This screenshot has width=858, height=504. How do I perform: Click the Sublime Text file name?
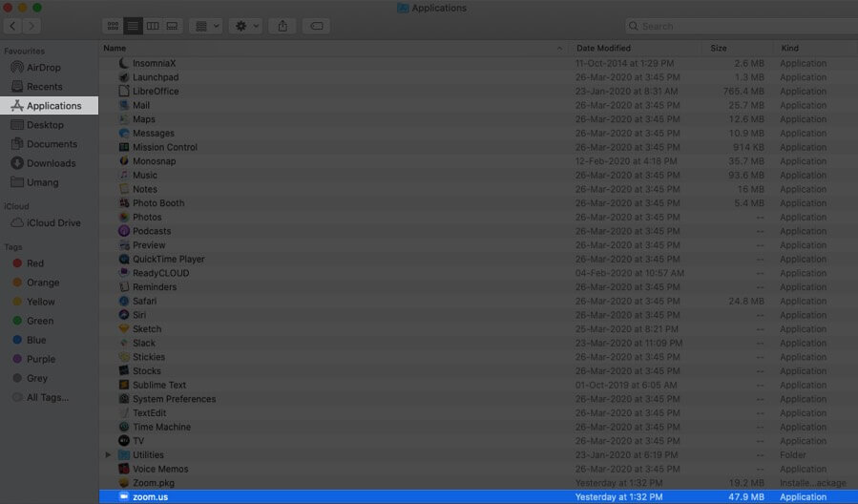coord(159,385)
